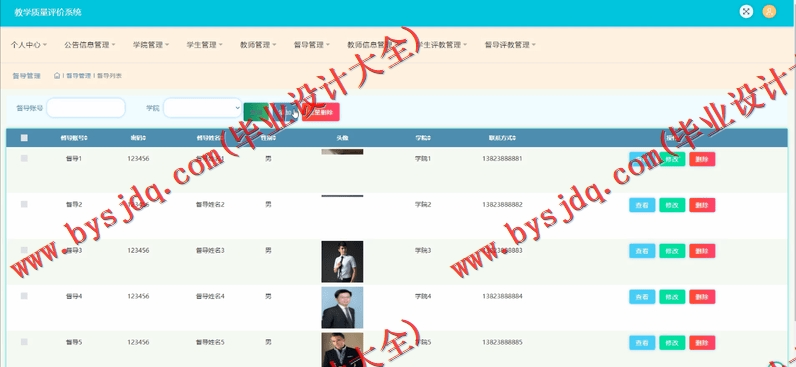Click 删除 for row 督导1

pos(702,159)
